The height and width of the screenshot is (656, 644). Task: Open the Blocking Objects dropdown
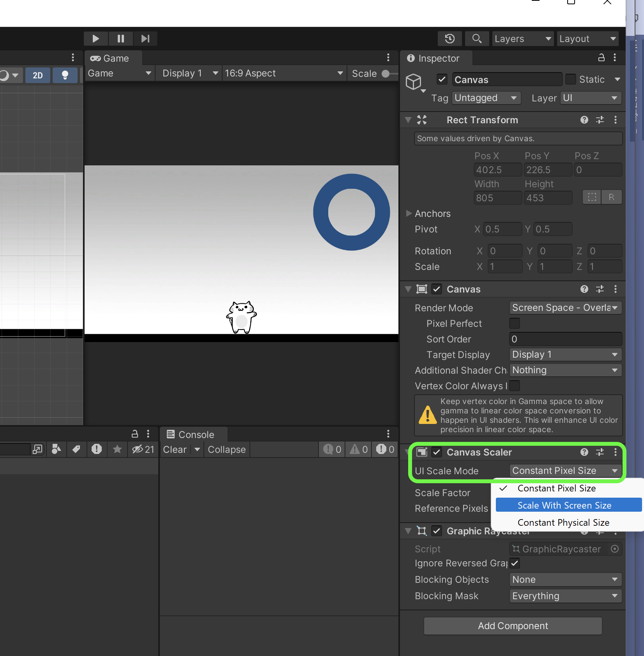[565, 580]
